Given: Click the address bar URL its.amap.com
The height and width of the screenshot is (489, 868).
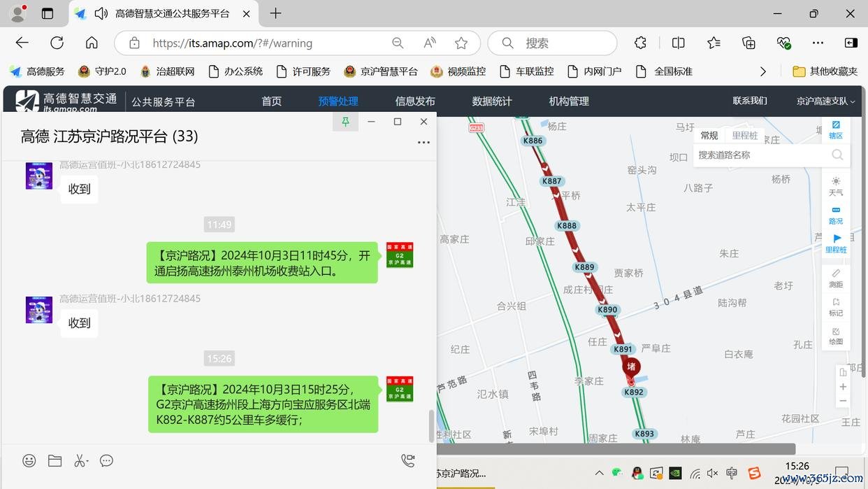Looking at the screenshot, I should pos(232,43).
